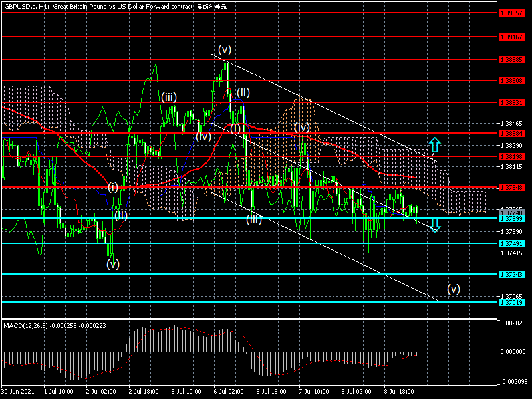Select the (v) wave label at the chart peak

pos(225,49)
